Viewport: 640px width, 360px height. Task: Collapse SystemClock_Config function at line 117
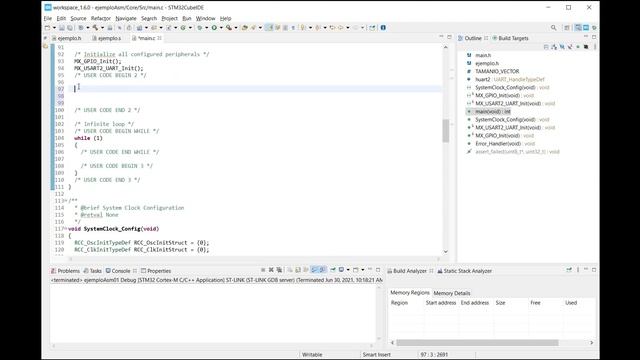point(66,229)
